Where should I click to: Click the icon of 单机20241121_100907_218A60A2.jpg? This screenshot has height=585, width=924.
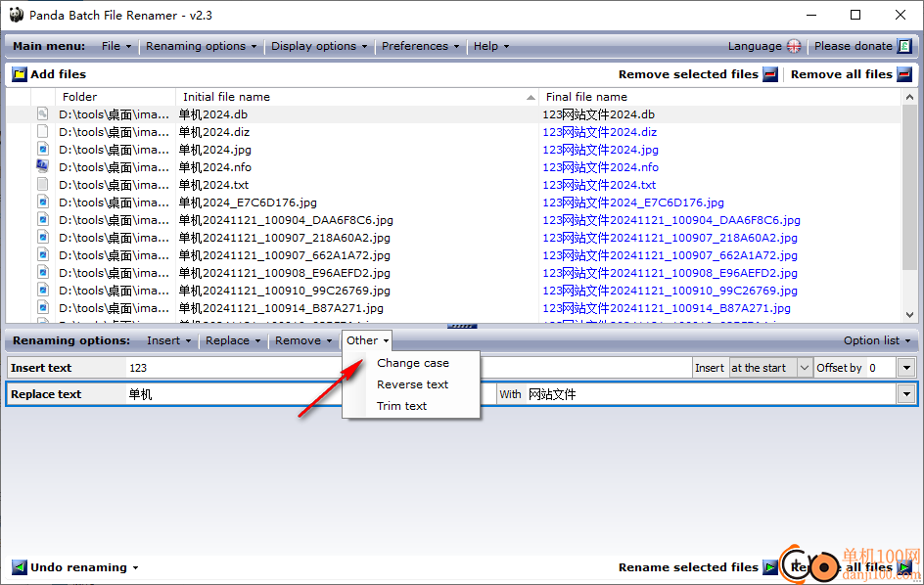click(x=42, y=238)
